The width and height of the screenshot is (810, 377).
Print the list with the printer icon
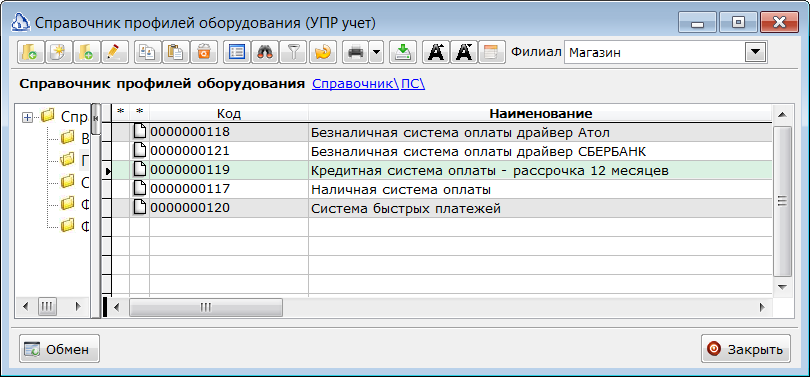(356, 52)
